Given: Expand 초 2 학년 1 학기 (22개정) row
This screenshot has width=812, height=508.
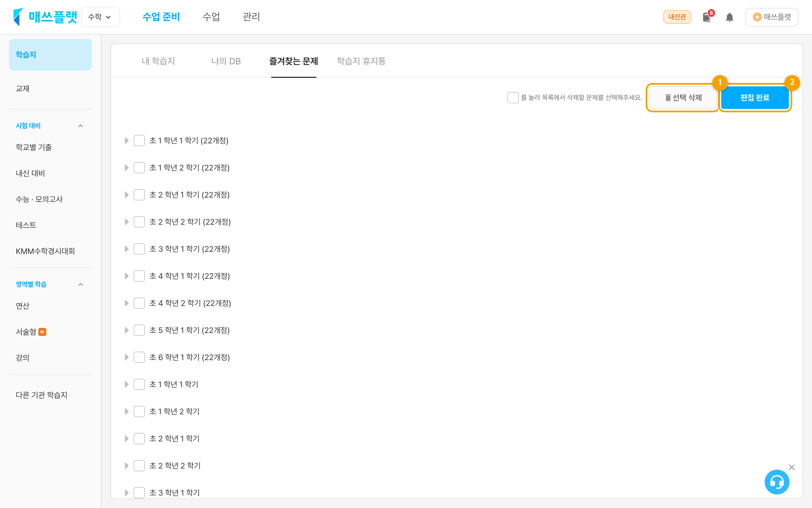Looking at the screenshot, I should coord(127,195).
